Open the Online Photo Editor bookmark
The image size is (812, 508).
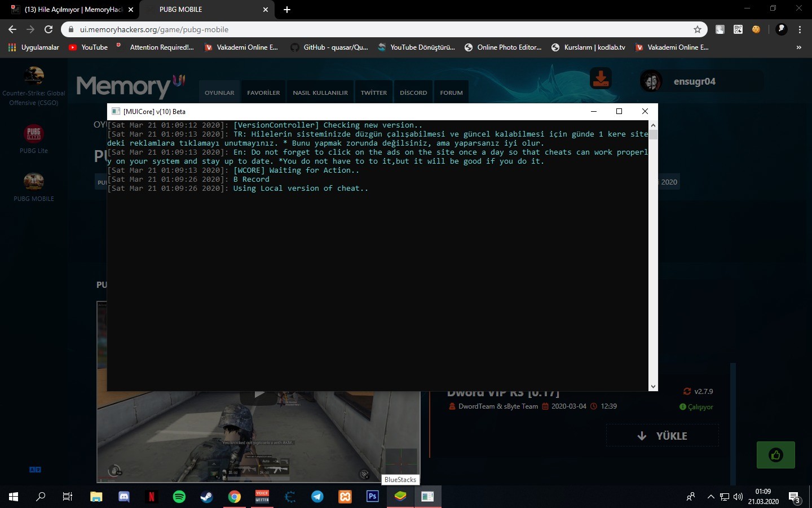point(503,47)
